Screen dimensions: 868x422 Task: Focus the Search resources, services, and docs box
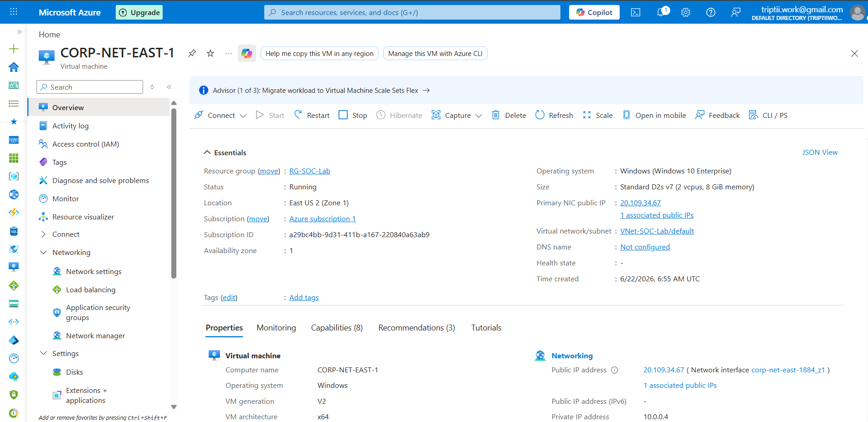click(412, 12)
